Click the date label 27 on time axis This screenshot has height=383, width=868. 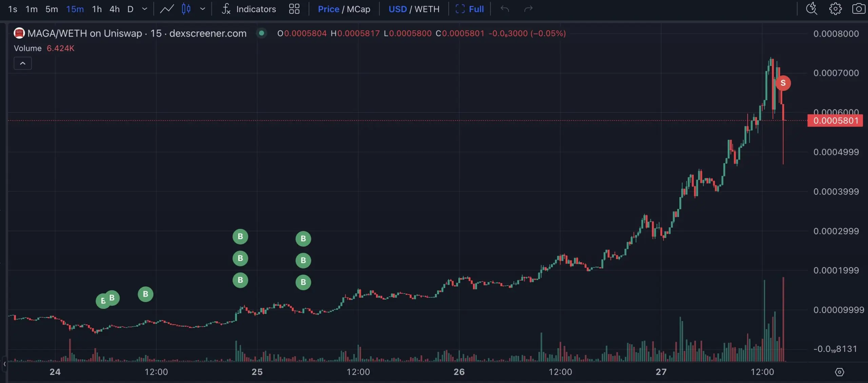(x=661, y=372)
